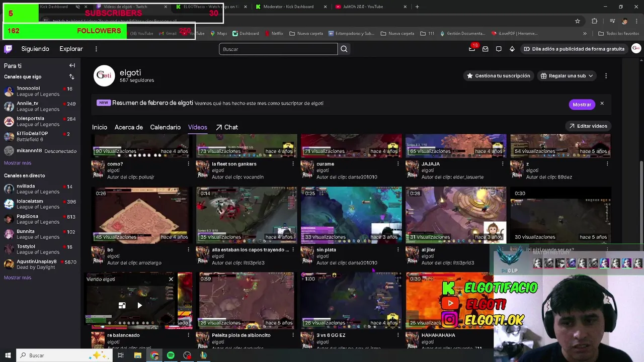Open the Chat popout tab
Image resolution: width=644 pixels, height=362 pixels.
[227, 127]
